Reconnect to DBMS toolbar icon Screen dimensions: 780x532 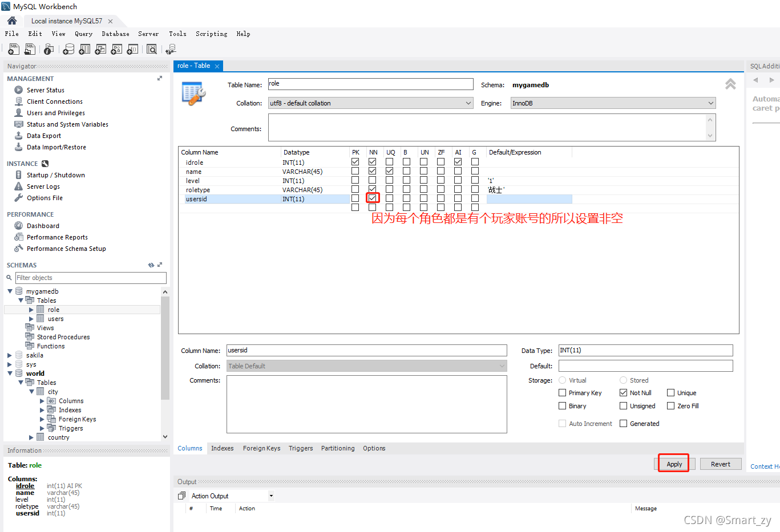pyautogui.click(x=171, y=50)
